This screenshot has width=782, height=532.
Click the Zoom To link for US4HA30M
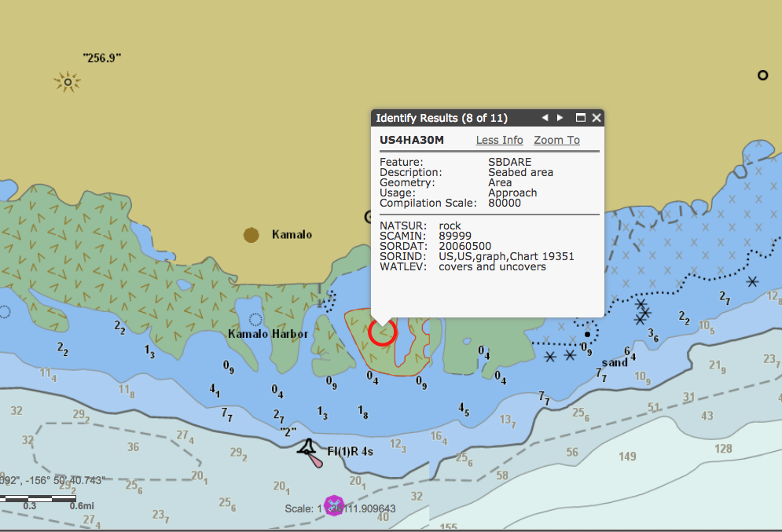pos(556,140)
